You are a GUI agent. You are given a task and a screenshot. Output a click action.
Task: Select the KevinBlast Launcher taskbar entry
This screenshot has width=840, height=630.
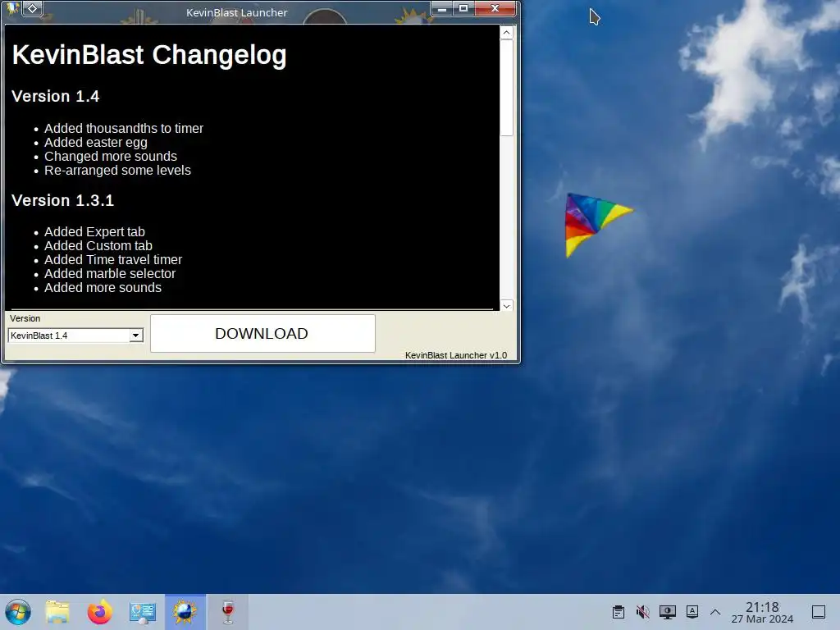185,612
